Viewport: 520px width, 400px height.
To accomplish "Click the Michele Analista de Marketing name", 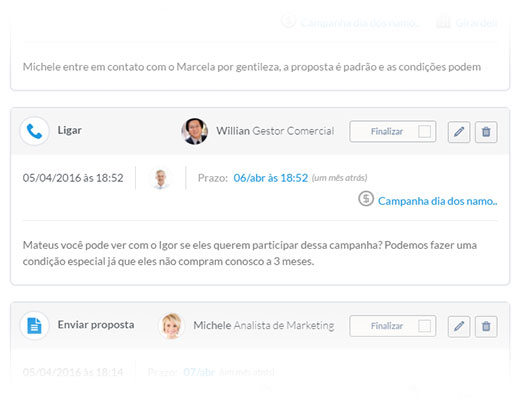I will point(264,325).
